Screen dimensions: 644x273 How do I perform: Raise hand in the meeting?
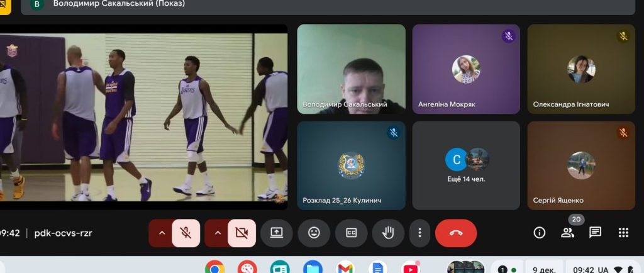388,233
